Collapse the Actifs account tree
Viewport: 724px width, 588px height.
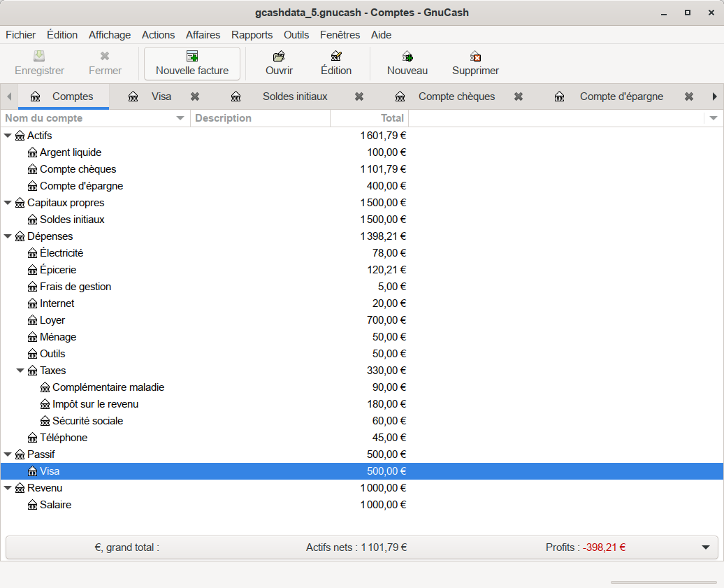point(8,136)
